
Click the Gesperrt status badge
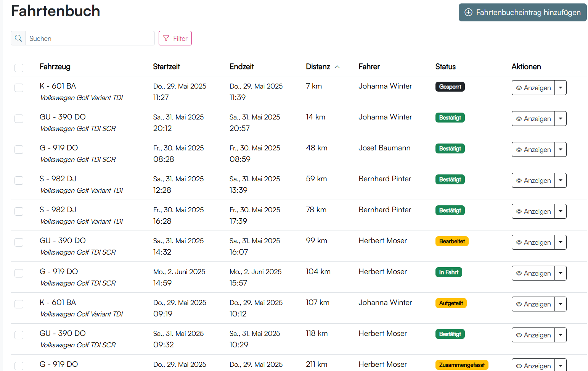pos(450,87)
